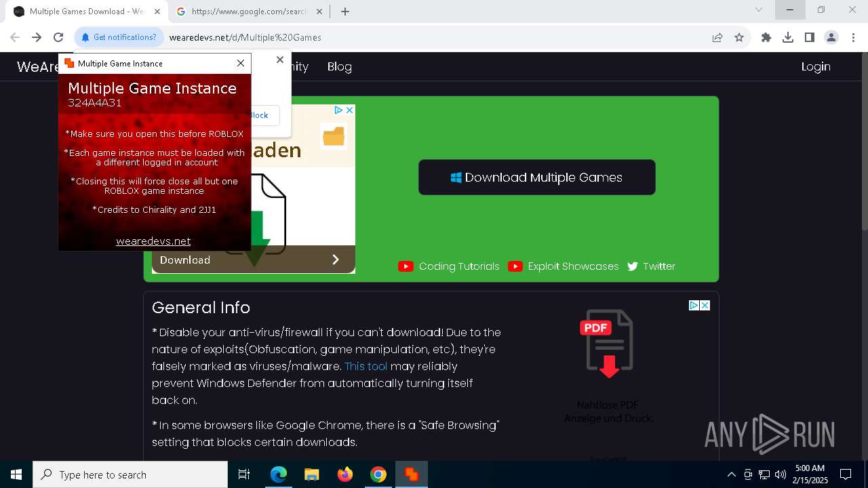Open the Windows notification center
Image resolution: width=868 pixels, height=488 pixels.
pos(846,474)
